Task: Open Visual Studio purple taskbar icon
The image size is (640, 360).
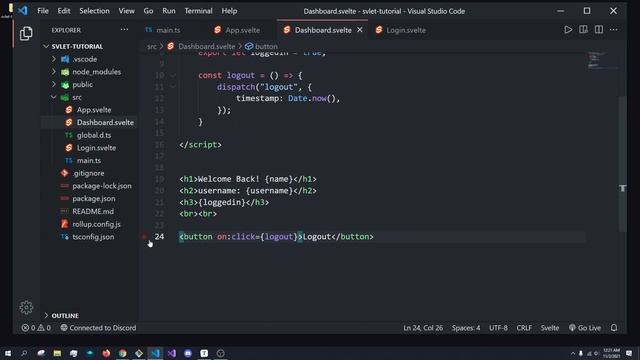Action: coord(171,353)
